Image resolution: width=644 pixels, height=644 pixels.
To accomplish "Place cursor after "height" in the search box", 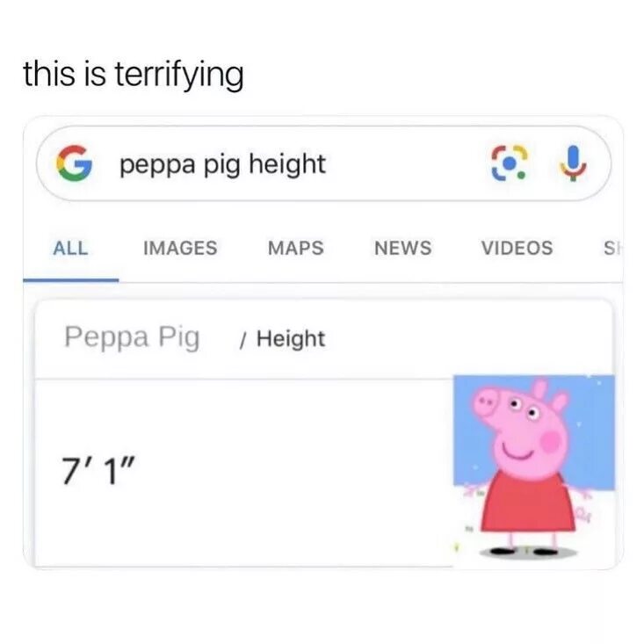I will coord(328,164).
